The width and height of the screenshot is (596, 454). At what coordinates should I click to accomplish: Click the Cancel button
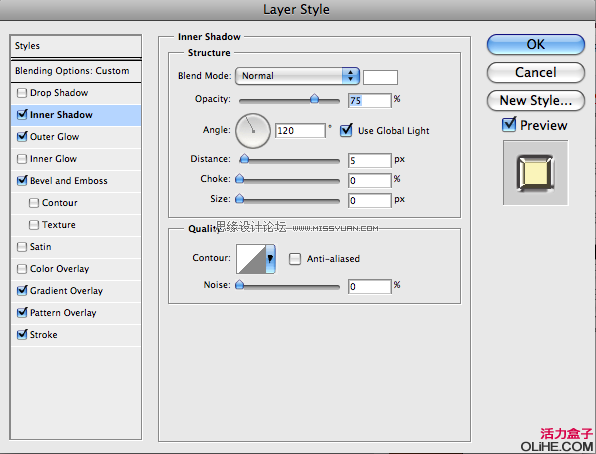click(536, 73)
